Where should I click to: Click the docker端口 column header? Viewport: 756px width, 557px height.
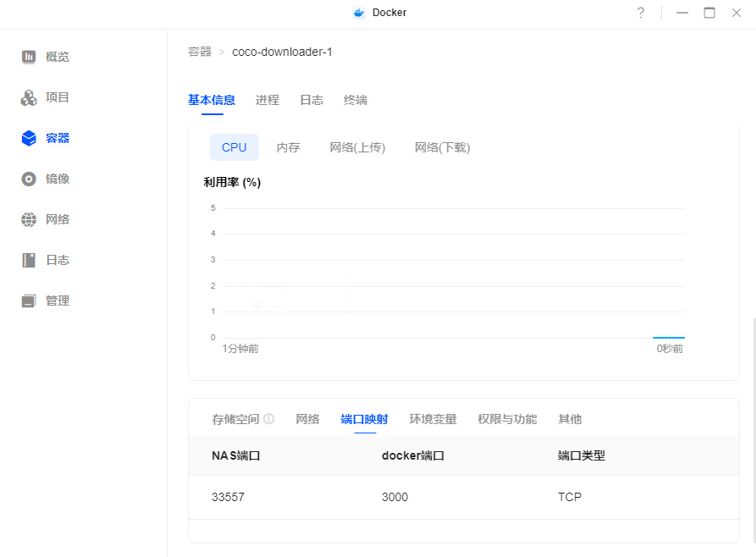click(413, 455)
